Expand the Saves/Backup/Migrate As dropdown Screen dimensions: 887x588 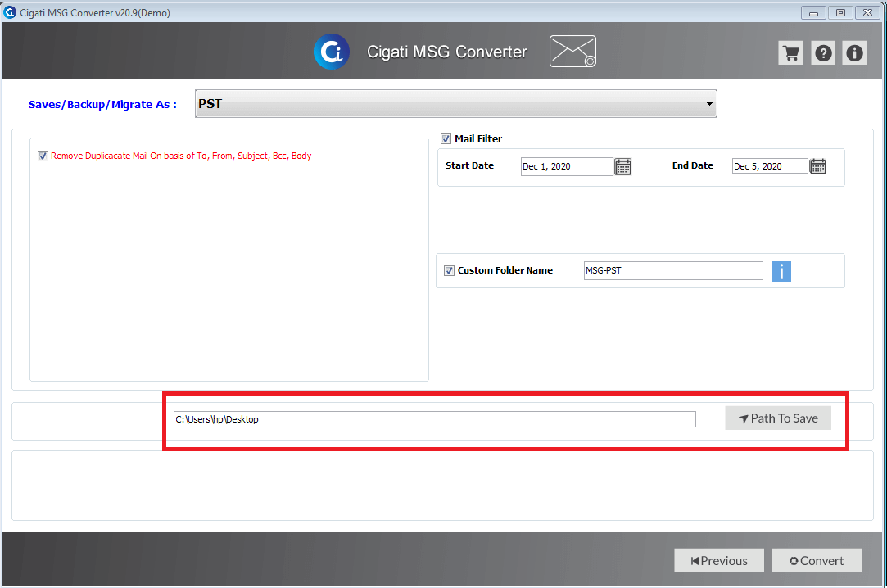[456, 104]
